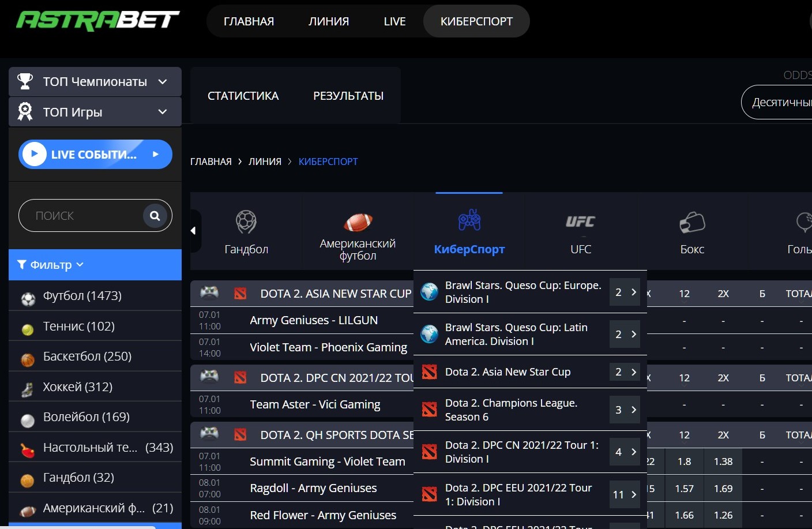Open Dota 2. DPC CN 2021/22 Tour 1 entry
Image resolution: width=812 pixels, height=529 pixels.
[530, 452]
